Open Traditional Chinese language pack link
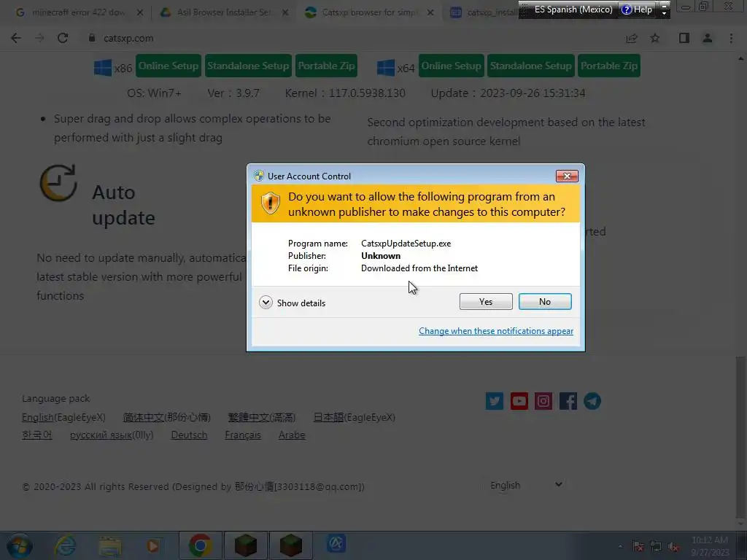Screen dimensions: 747x560 pyautogui.click(x=262, y=417)
